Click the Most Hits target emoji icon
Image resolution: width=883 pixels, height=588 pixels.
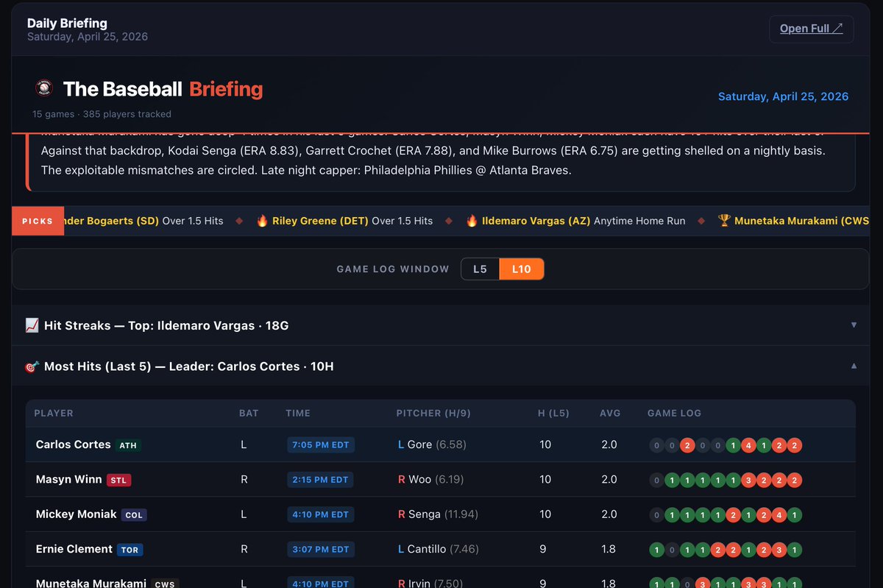coord(32,366)
